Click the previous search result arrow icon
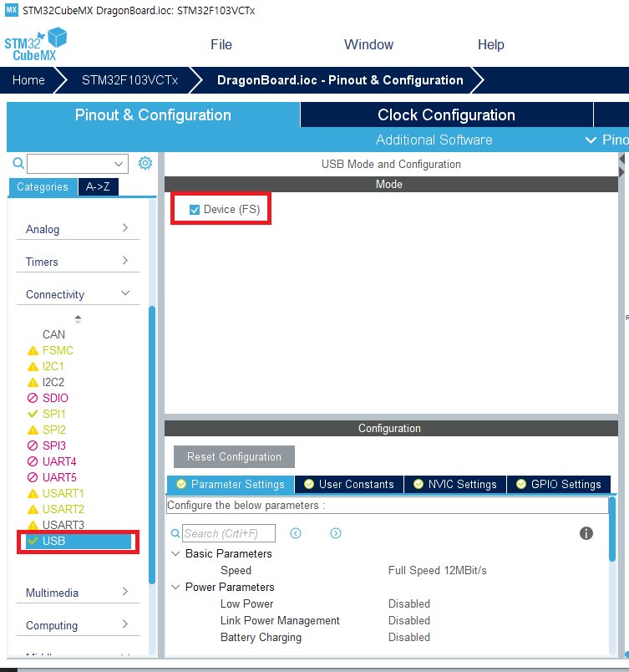 coord(296,533)
